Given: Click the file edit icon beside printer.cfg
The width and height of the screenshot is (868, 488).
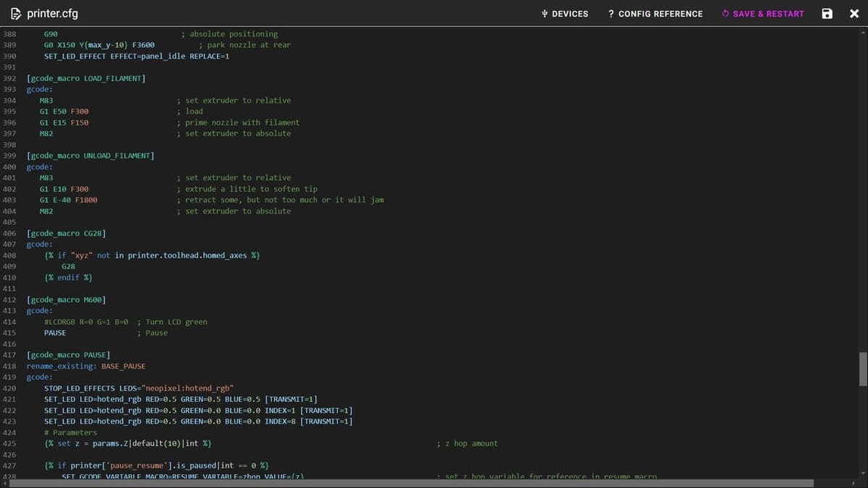Looking at the screenshot, I should pyautogui.click(x=16, y=14).
